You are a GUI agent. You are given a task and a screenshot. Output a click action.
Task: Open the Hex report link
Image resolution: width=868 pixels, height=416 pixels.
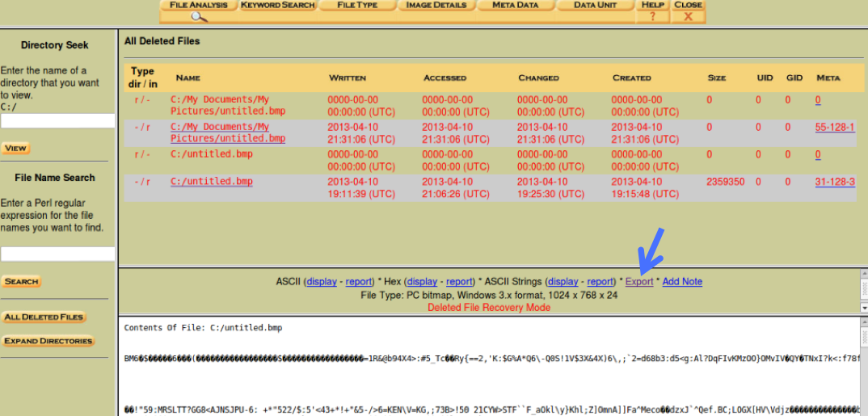click(x=460, y=282)
